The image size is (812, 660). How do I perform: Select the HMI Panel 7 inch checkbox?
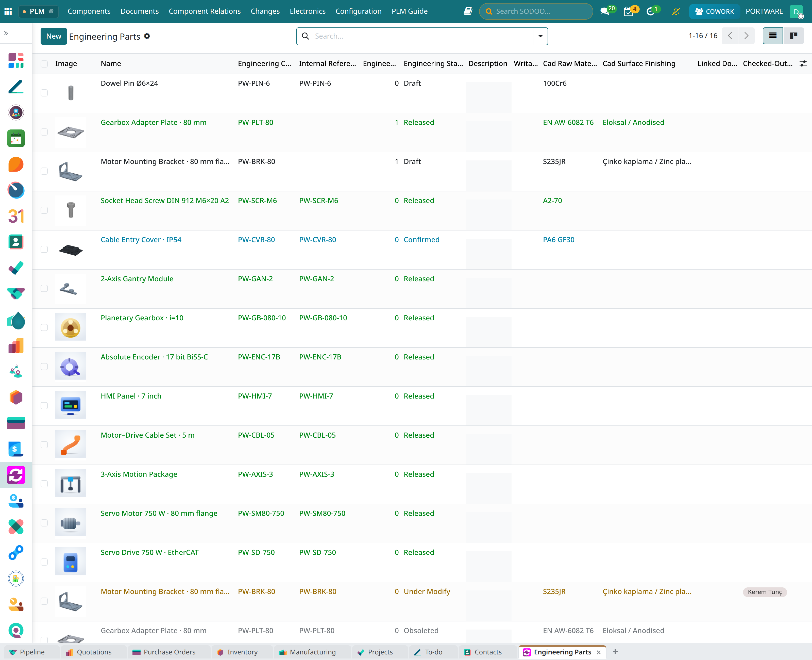click(44, 406)
